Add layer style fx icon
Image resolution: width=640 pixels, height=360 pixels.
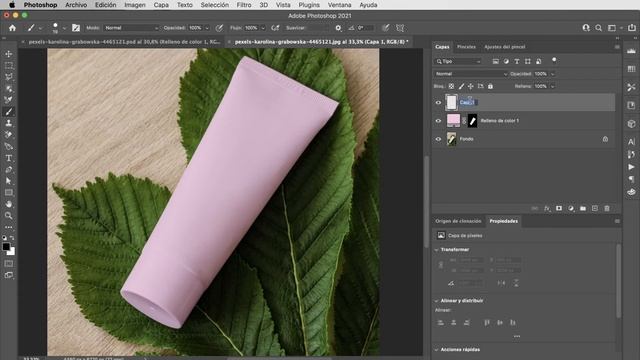click(x=547, y=208)
